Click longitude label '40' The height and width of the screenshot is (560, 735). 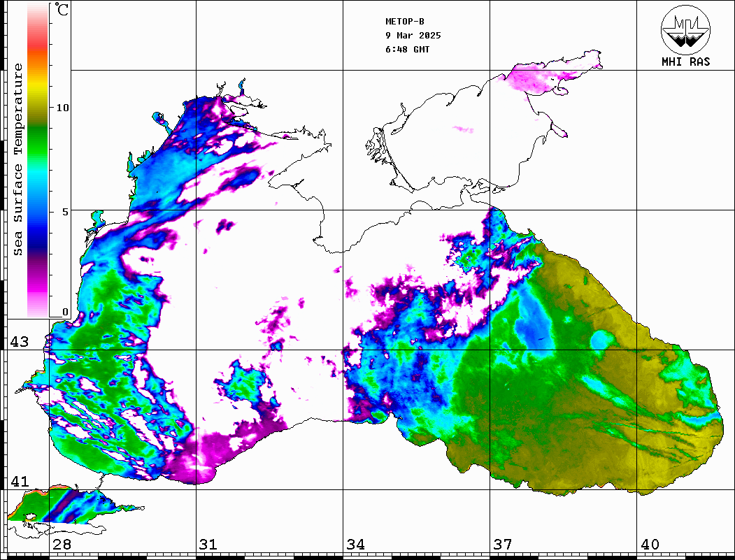pyautogui.click(x=650, y=545)
